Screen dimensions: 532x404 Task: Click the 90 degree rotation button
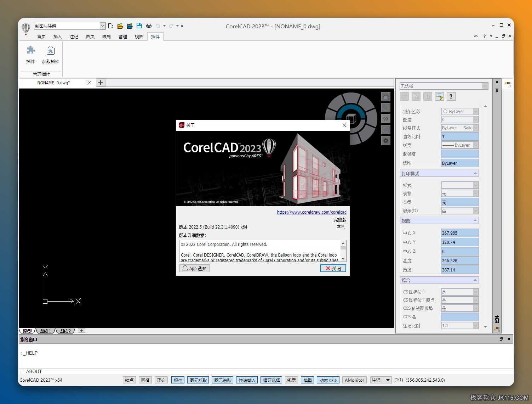pyautogui.click(x=386, y=119)
